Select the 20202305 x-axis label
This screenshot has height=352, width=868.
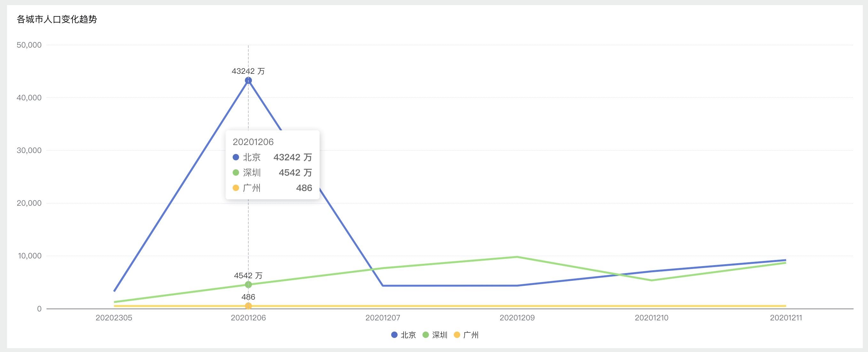click(x=114, y=318)
